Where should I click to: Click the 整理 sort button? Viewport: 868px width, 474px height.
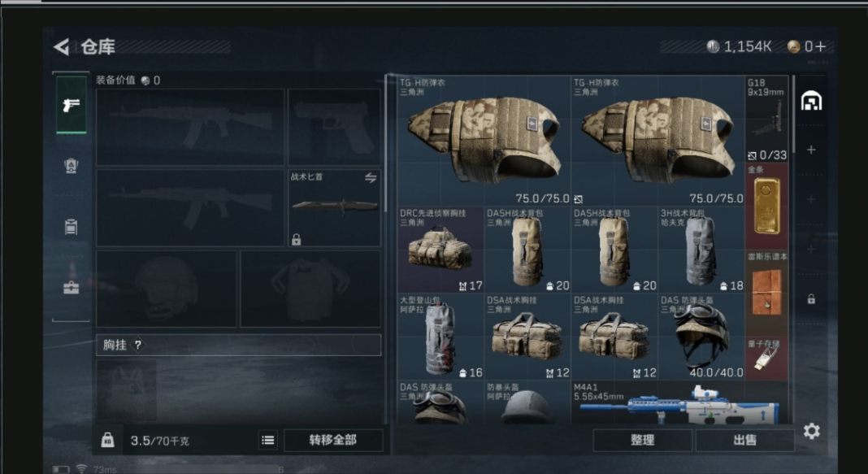(642, 440)
